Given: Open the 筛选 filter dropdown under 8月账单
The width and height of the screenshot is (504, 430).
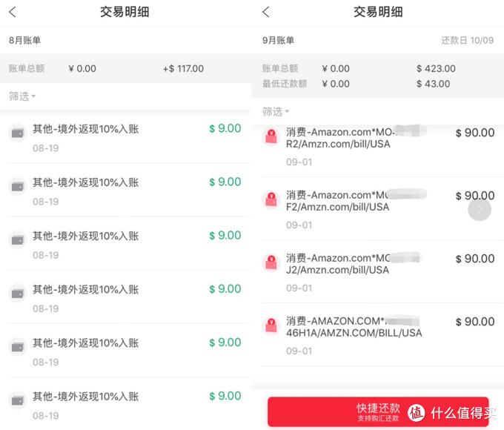Looking at the screenshot, I should [21, 96].
